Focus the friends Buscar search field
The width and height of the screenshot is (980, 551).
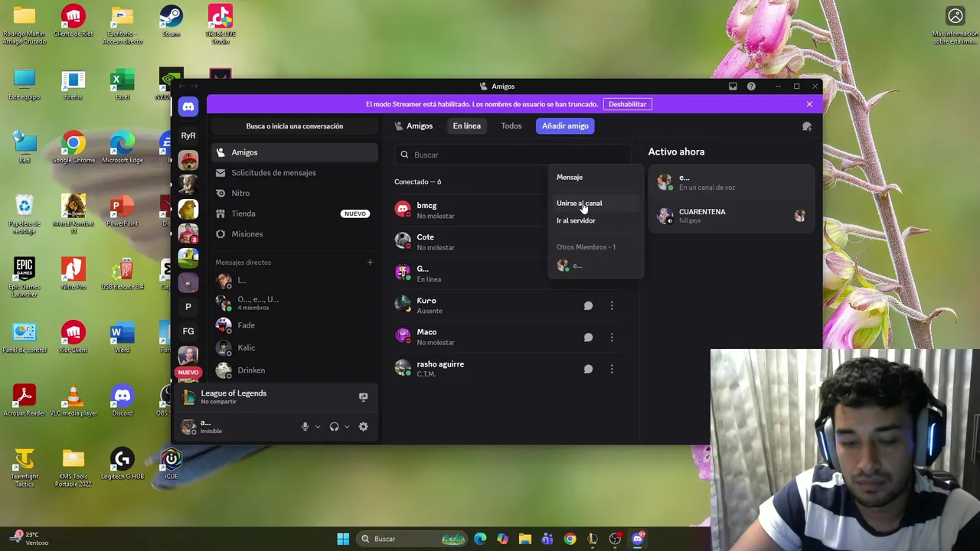click(x=513, y=155)
